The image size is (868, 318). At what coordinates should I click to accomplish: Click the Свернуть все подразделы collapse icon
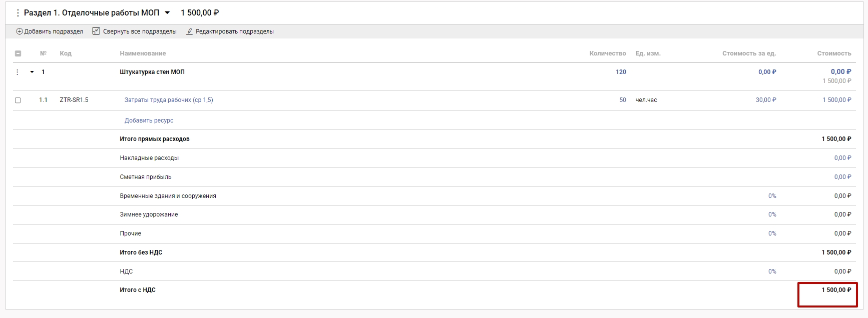pyautogui.click(x=96, y=31)
